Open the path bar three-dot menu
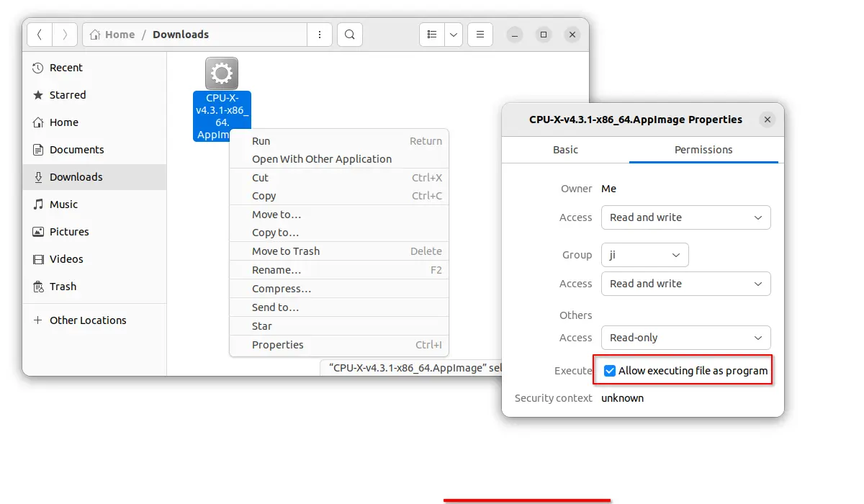Image resolution: width=864 pixels, height=504 pixels. pyautogui.click(x=319, y=35)
